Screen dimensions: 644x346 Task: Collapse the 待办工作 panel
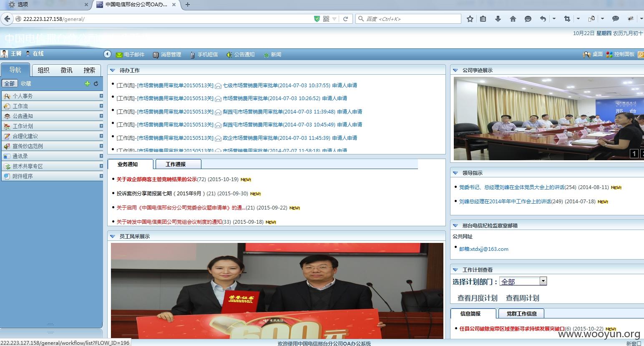point(112,70)
